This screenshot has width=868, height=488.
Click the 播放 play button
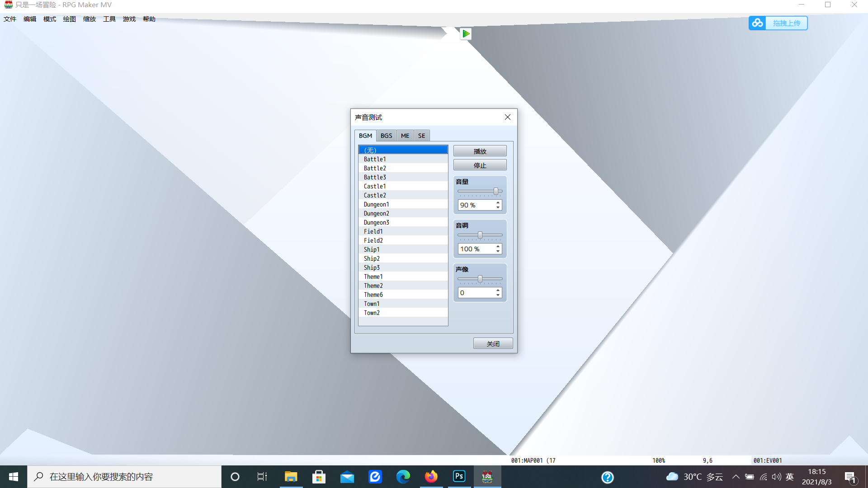(x=480, y=151)
